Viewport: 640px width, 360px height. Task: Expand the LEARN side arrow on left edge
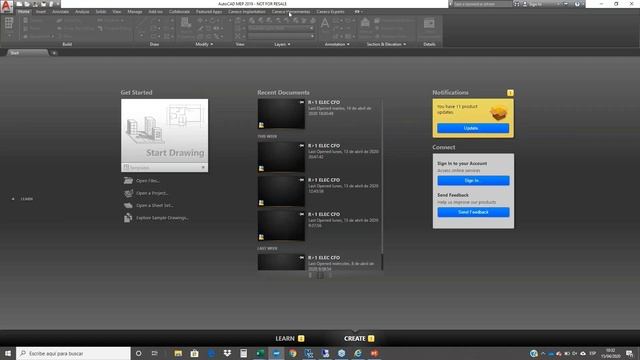coord(13,199)
